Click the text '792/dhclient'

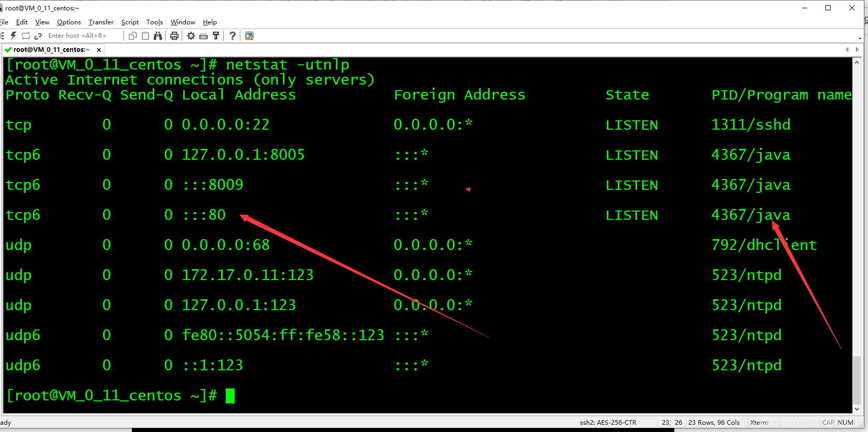(764, 245)
